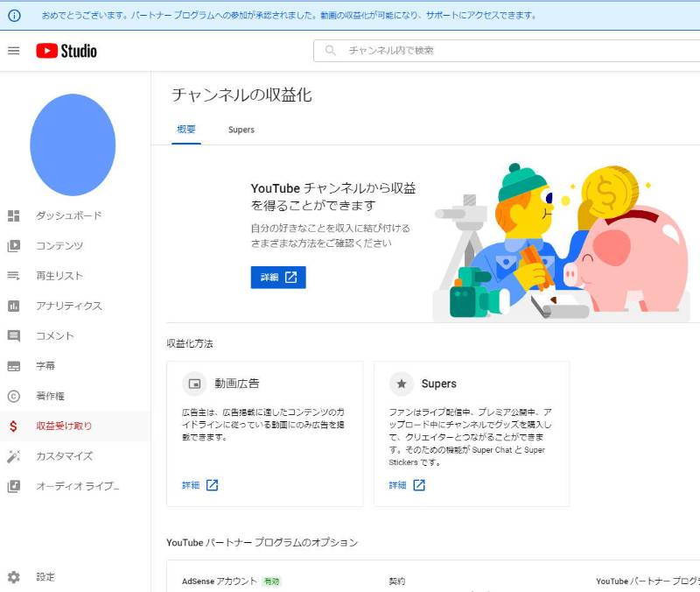Click the 動画広告 card title
The width and height of the screenshot is (700, 592).
click(237, 384)
